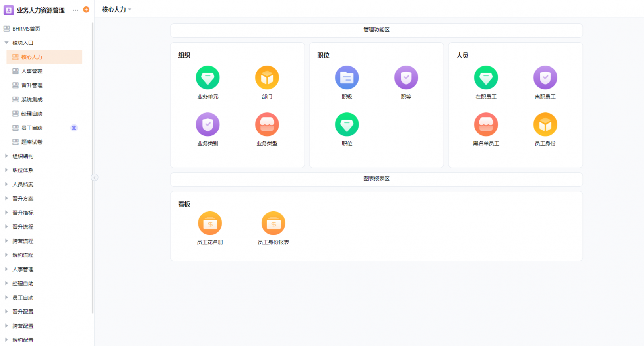This screenshot has width=644, height=346.
Task: Open the 员工身份报表 report icon
Action: [273, 223]
